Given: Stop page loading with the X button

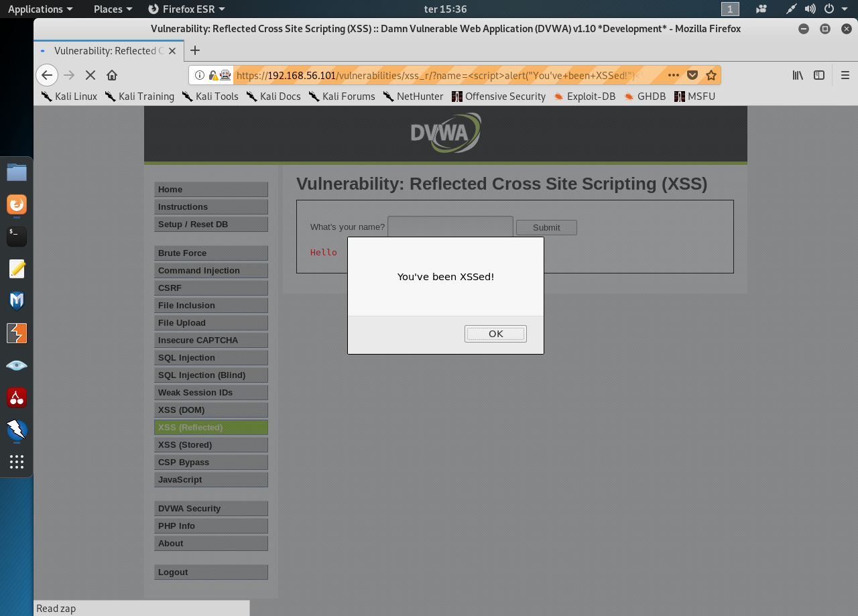Looking at the screenshot, I should (90, 75).
